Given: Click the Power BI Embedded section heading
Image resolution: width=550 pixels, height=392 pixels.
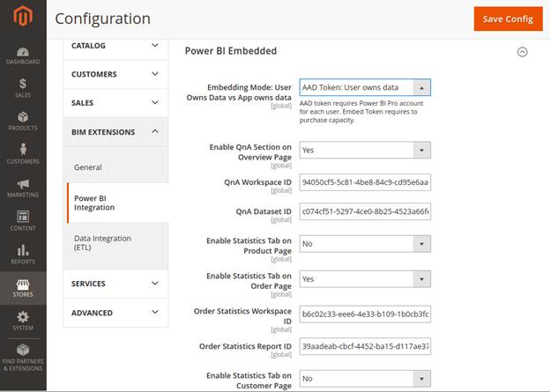Looking at the screenshot, I should 231,51.
